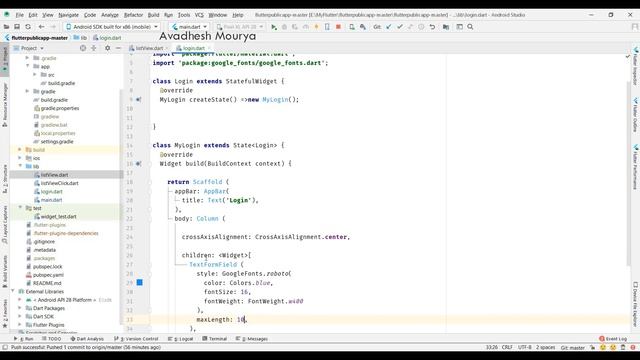The image size is (640, 360).
Task: Expand the Flutter Plugins node
Action: click(20, 325)
